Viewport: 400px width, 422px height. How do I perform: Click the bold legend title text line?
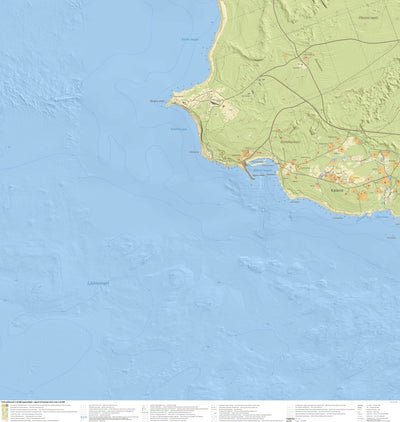pos(33,402)
